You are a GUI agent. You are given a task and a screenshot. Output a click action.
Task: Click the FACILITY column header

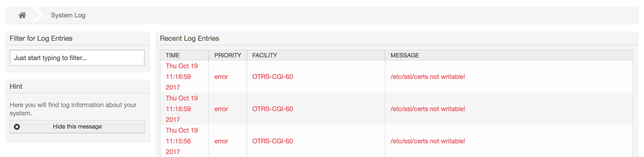(x=265, y=55)
